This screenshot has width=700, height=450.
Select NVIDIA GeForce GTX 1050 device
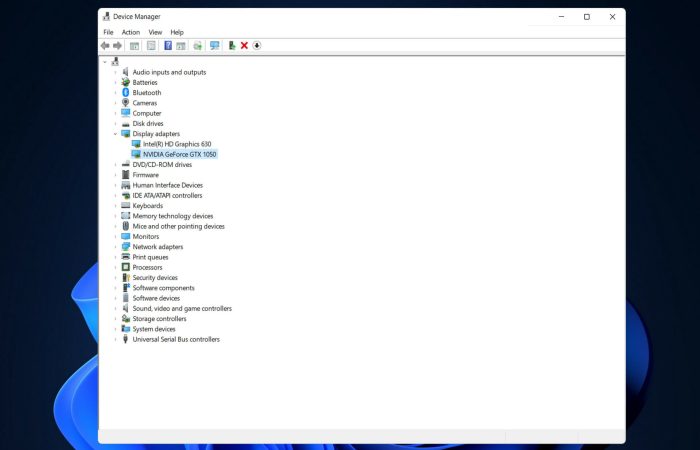pyautogui.click(x=179, y=154)
